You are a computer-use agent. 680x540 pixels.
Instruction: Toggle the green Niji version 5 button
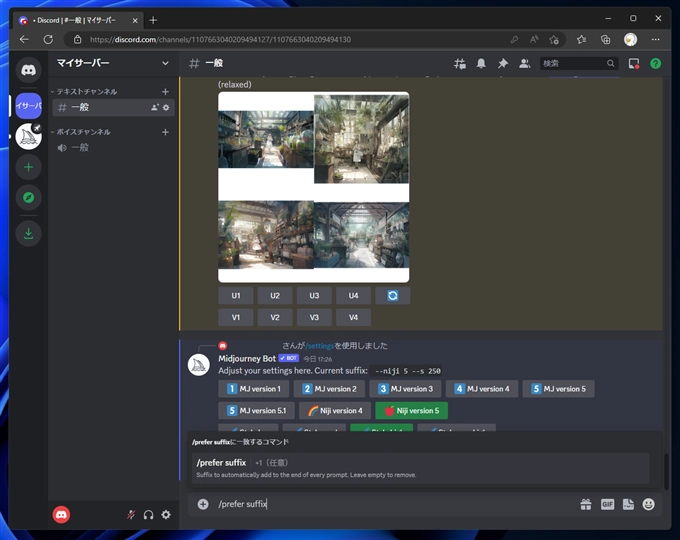(x=412, y=411)
